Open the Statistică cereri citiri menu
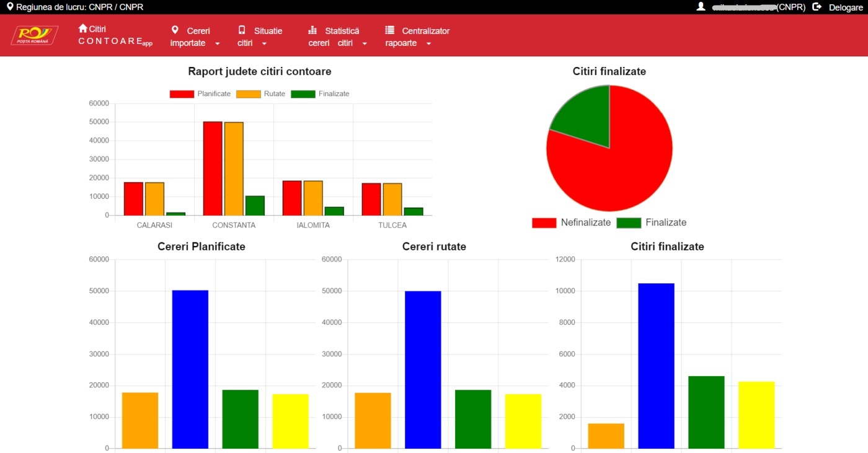This screenshot has width=868, height=453. click(338, 37)
